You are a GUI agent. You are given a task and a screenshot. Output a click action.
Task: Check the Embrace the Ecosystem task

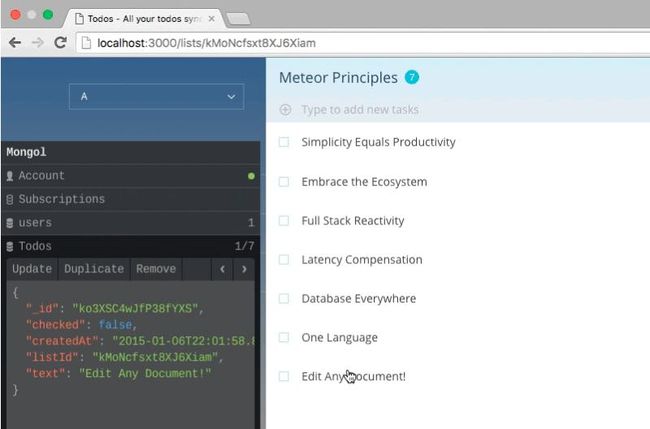pyautogui.click(x=284, y=182)
